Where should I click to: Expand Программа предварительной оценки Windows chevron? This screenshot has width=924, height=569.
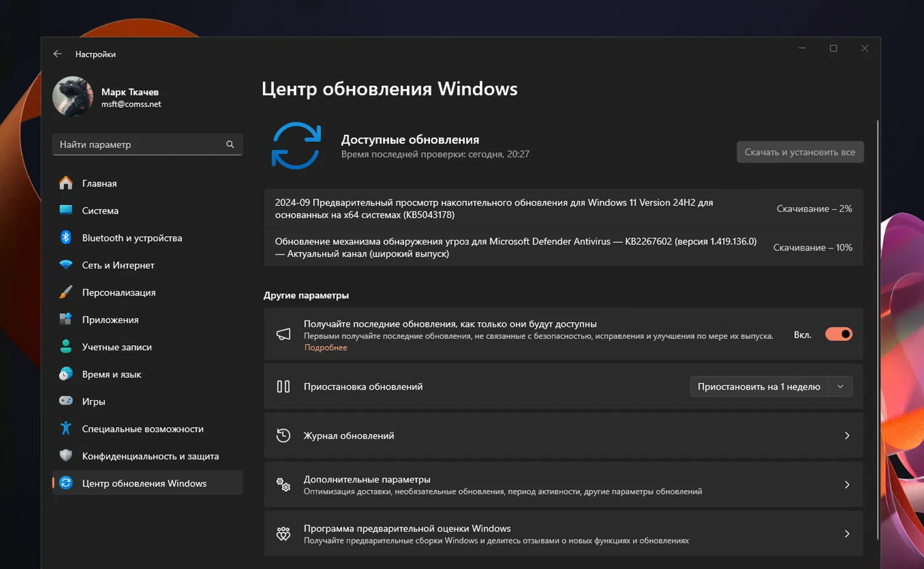point(847,534)
